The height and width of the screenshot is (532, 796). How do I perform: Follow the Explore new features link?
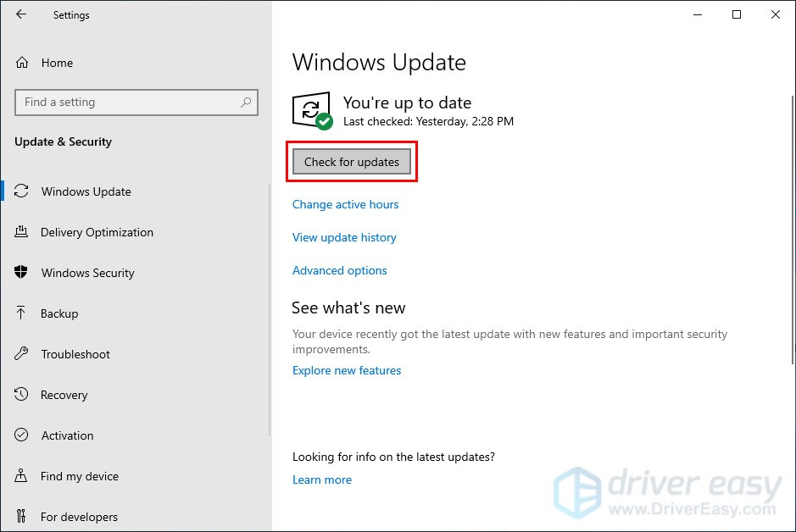[346, 370]
